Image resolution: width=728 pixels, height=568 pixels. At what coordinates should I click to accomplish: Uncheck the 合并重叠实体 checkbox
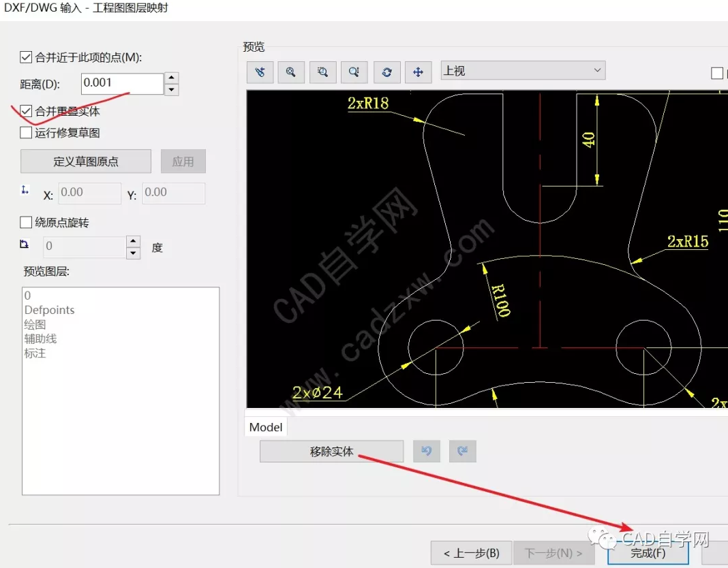(27, 110)
